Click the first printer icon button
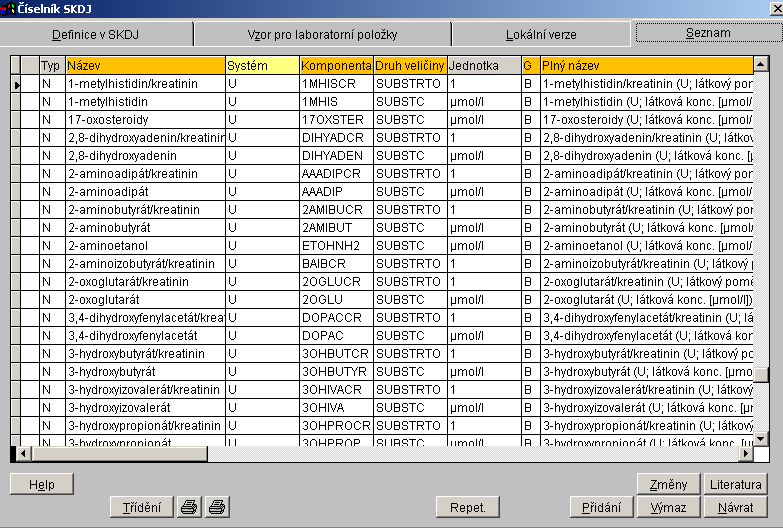The image size is (783, 528). tap(188, 507)
